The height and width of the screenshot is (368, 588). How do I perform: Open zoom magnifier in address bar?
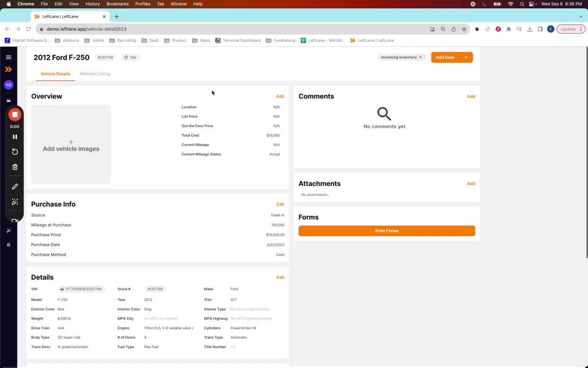(443, 29)
